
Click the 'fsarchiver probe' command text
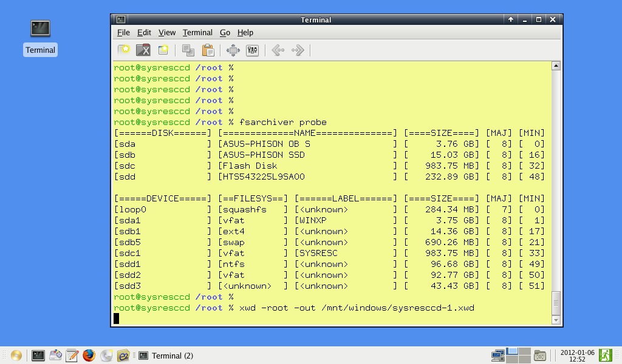tap(283, 122)
